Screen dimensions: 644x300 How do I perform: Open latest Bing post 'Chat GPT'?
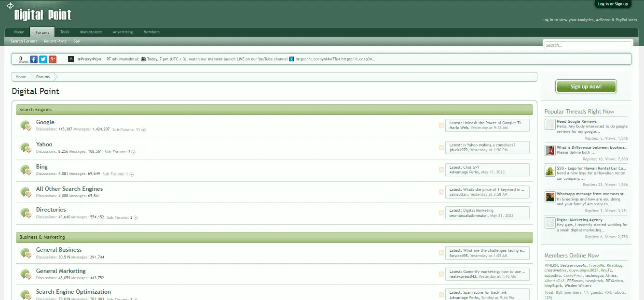click(x=471, y=167)
